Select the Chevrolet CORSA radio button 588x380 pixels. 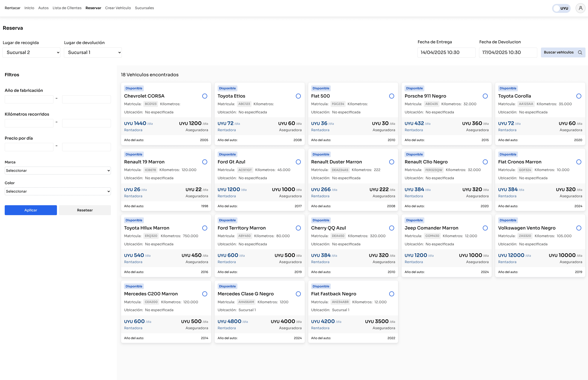pos(205,96)
